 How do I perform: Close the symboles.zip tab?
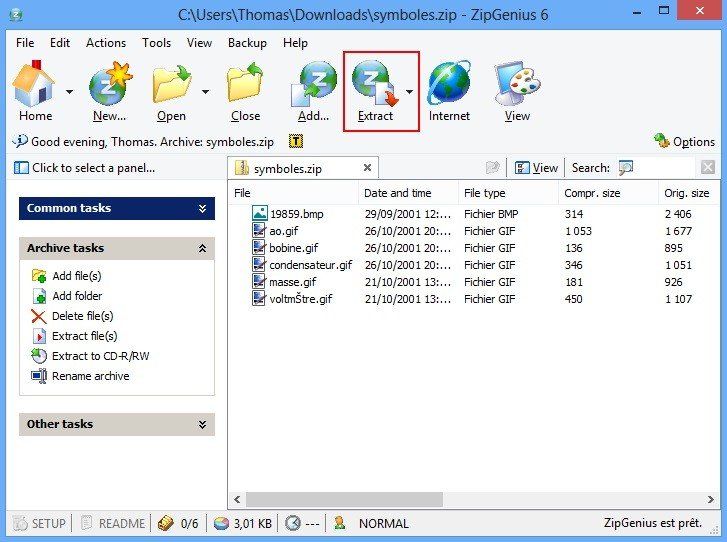[x=367, y=167]
